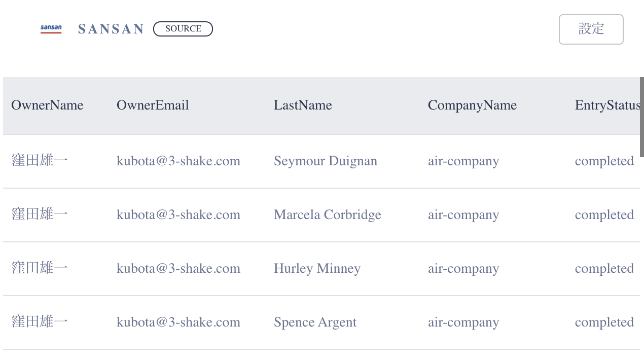Click completed status in Spence Argent's row
Image resolution: width=644 pixels, height=360 pixels.
[604, 322]
